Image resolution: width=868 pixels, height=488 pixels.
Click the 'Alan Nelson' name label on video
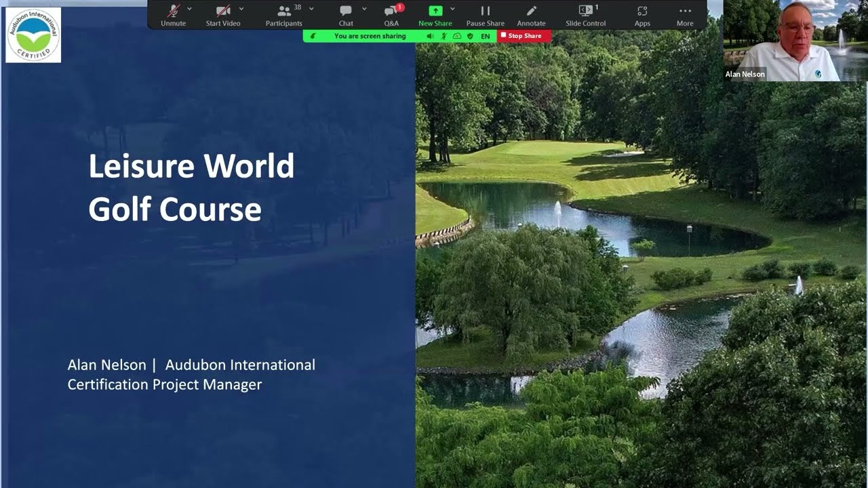pyautogui.click(x=745, y=75)
